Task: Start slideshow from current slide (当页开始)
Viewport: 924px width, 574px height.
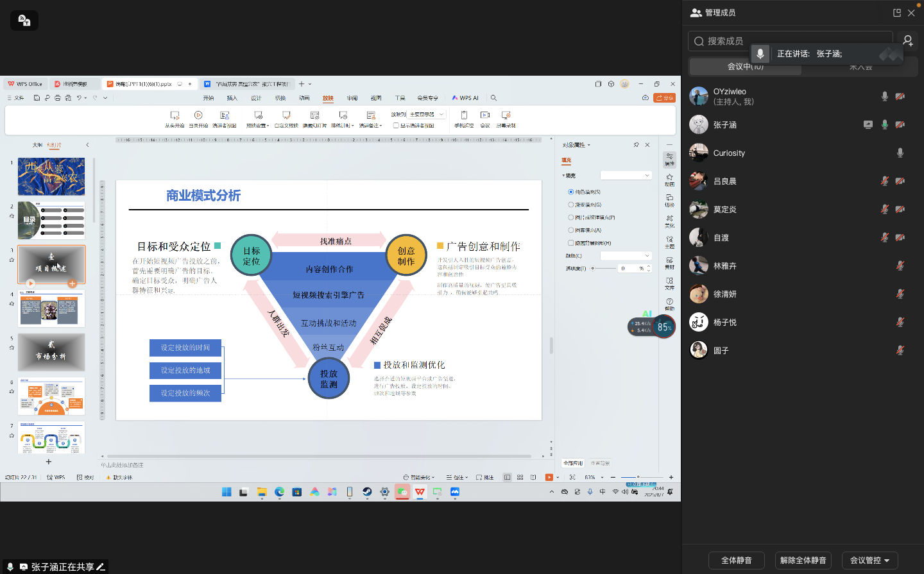Action: click(x=198, y=115)
